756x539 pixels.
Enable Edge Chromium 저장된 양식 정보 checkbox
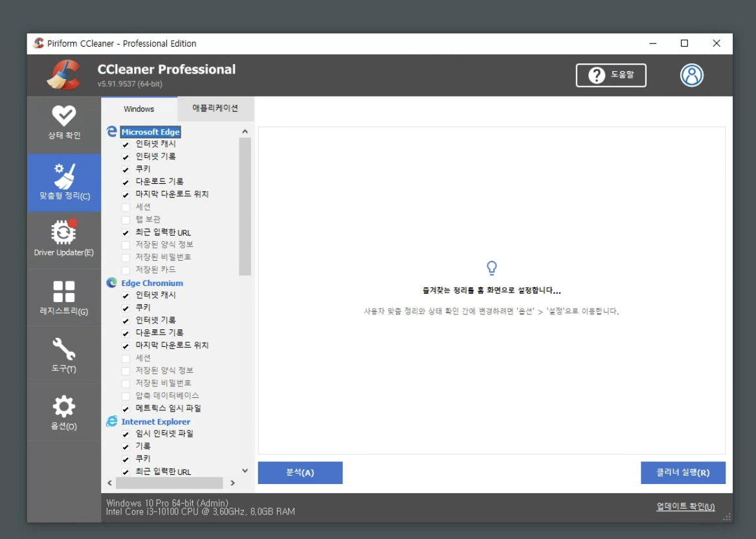[x=126, y=371]
